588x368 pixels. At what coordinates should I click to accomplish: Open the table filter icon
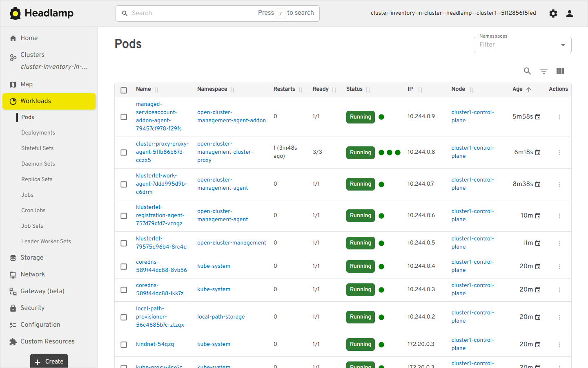click(543, 71)
